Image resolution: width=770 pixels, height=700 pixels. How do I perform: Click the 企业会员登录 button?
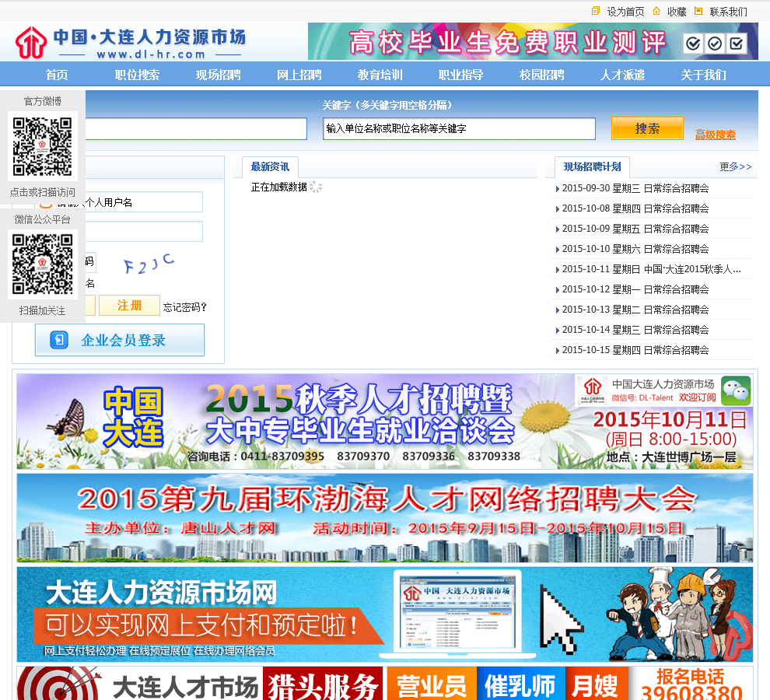(120, 340)
